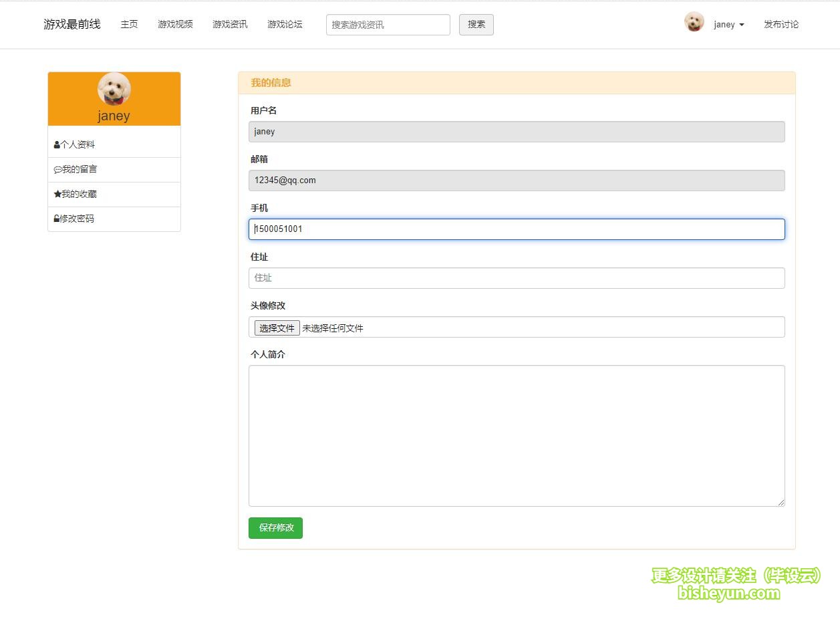Click the 手机 phone number field
The image size is (840, 617).
tap(517, 229)
